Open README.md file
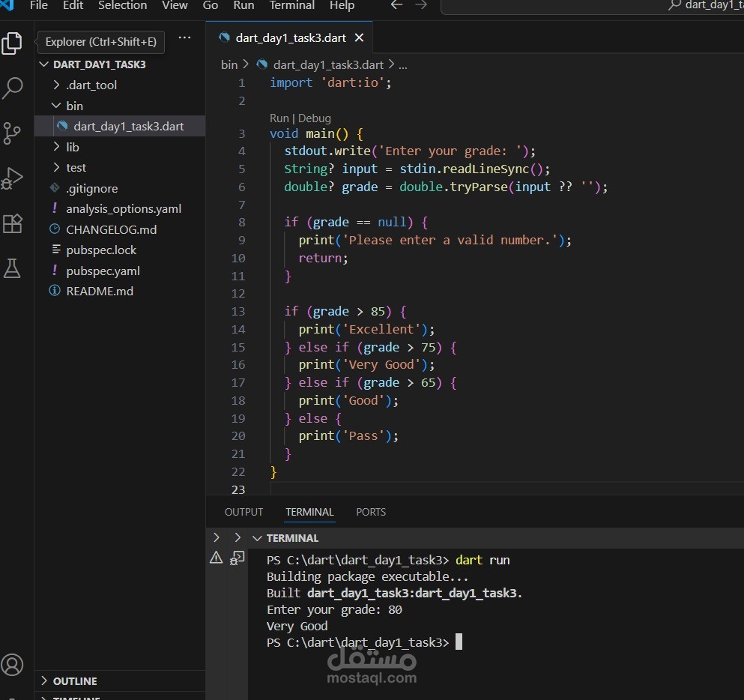 (x=100, y=292)
